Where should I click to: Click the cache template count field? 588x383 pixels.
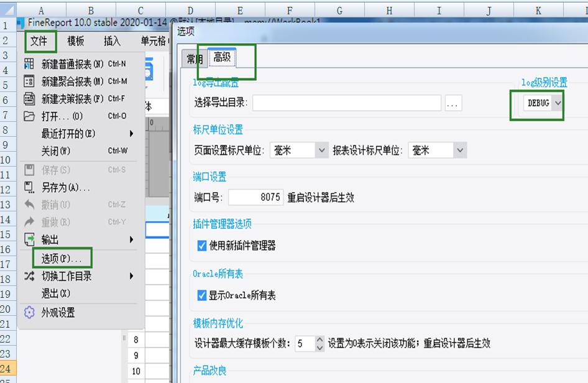(305, 343)
